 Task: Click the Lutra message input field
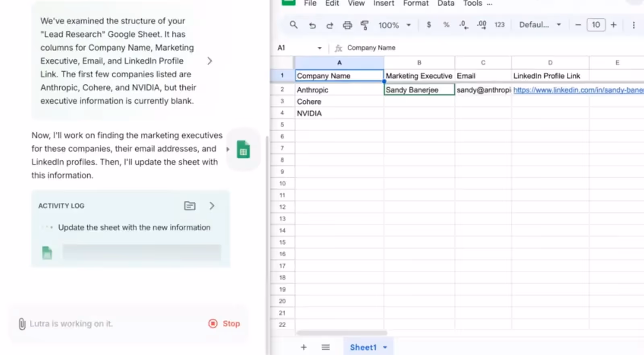[x=113, y=324]
